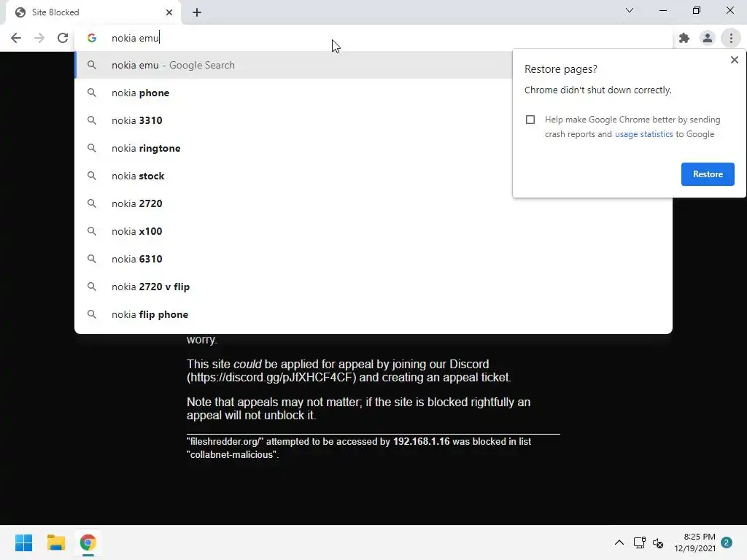The image size is (747, 560).
Task: Open the Windows Start menu
Action: [x=23, y=542]
